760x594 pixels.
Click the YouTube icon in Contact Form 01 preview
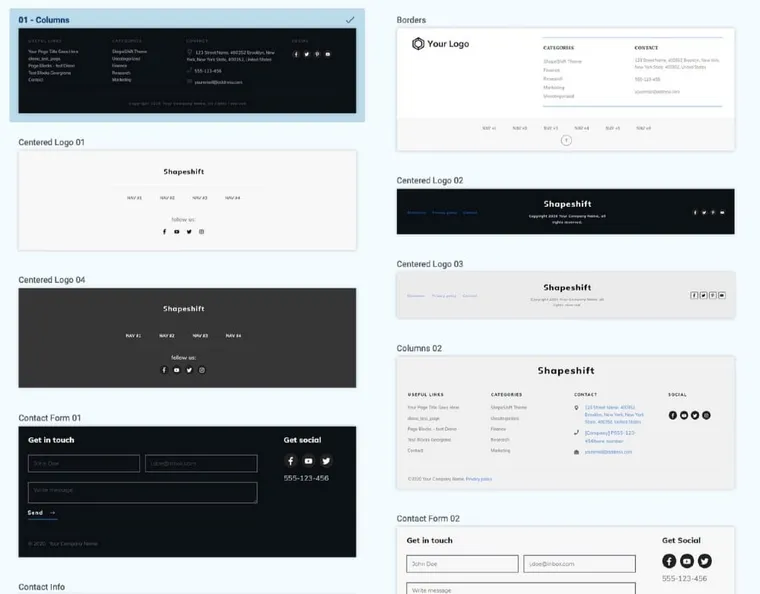pos(308,461)
